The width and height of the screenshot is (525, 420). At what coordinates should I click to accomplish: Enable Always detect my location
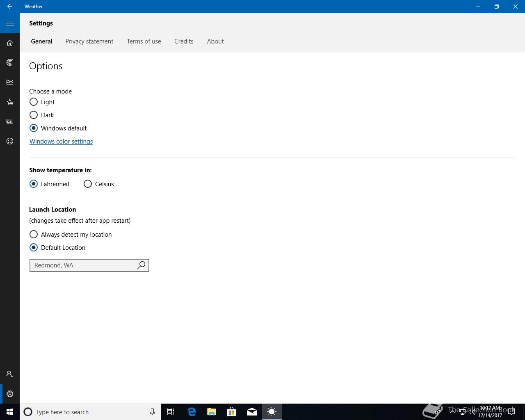(x=34, y=235)
